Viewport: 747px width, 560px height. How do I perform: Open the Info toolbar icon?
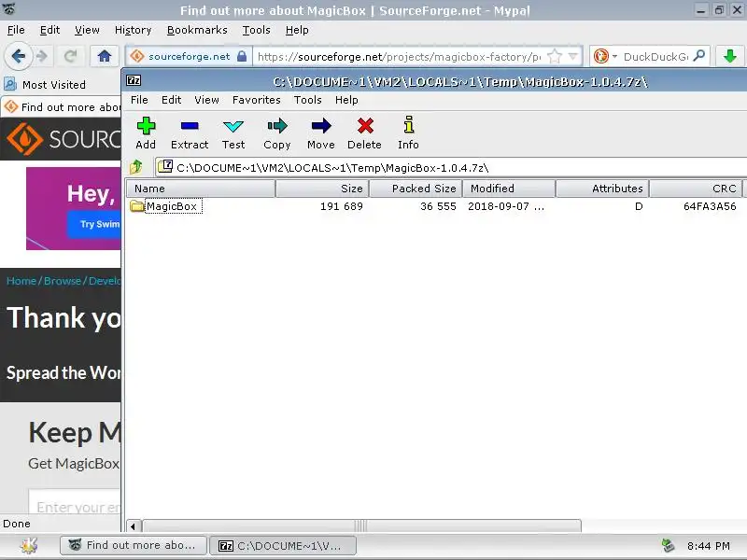coord(409,125)
